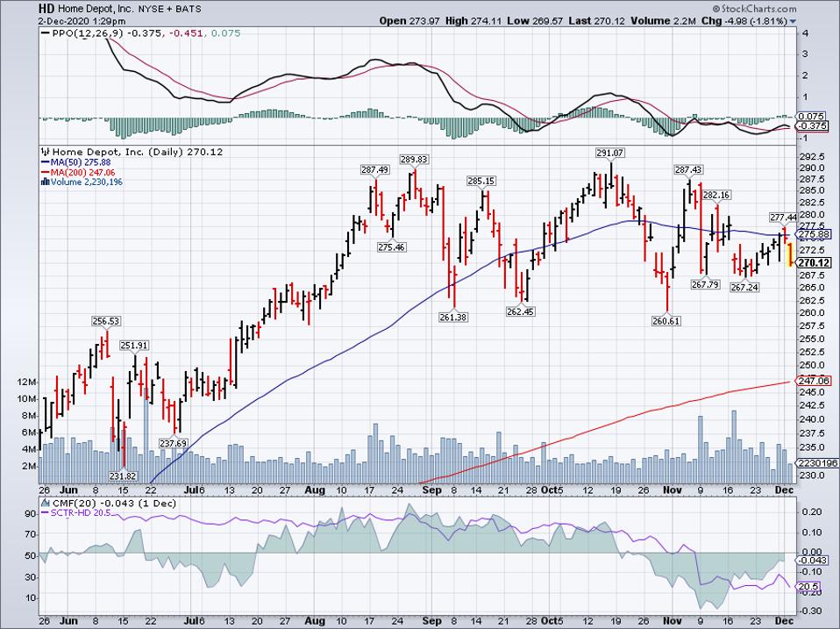
Task: Click the blue MA(50) line swatch
Action: 46,162
